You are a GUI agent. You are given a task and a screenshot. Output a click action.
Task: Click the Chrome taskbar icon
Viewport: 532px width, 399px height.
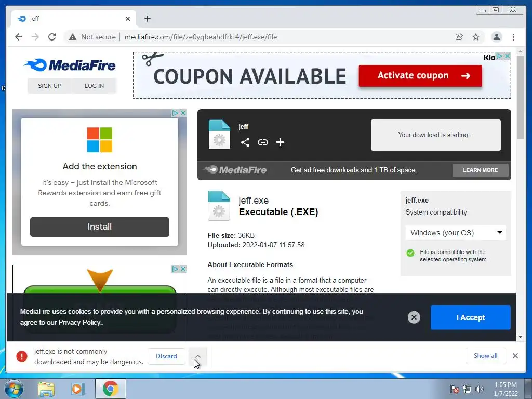pos(110,389)
